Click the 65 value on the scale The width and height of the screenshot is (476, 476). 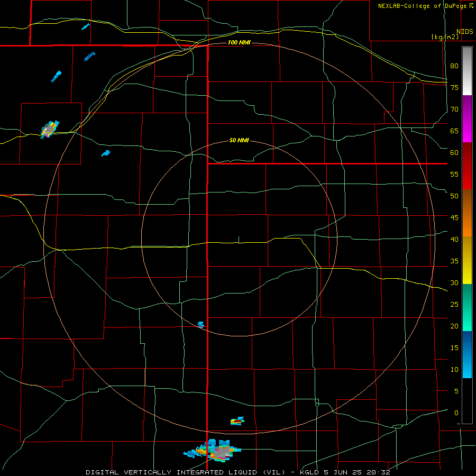coord(454,131)
